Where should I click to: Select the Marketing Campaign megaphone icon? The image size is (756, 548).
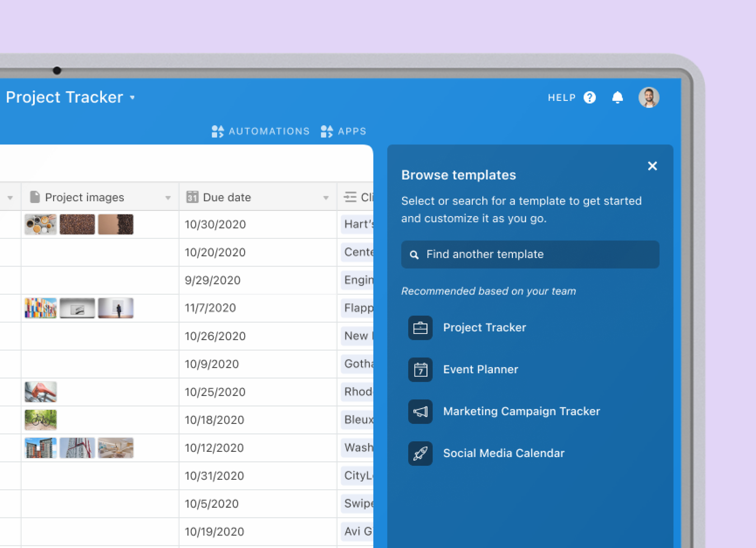(420, 412)
